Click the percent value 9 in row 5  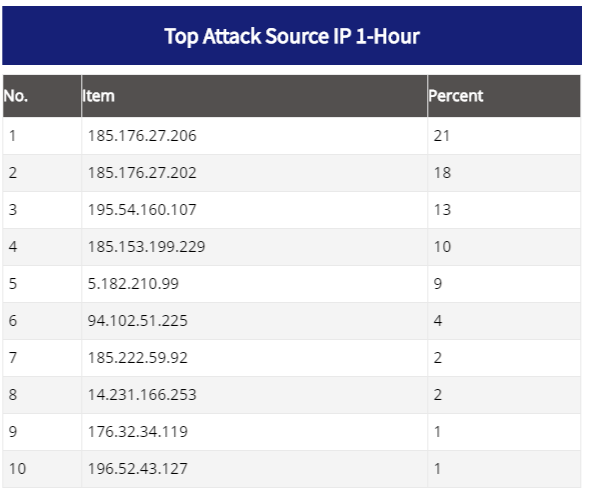(x=438, y=284)
